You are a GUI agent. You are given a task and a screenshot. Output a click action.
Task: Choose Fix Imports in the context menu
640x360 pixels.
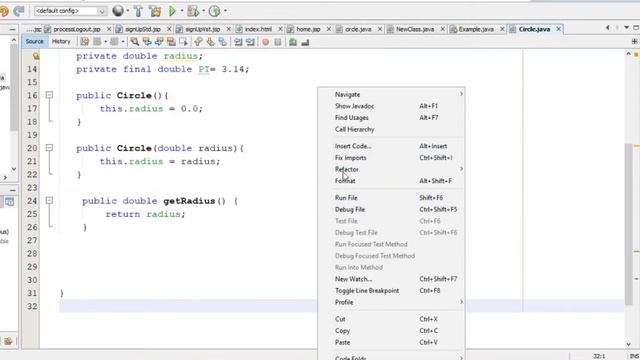click(x=391, y=158)
